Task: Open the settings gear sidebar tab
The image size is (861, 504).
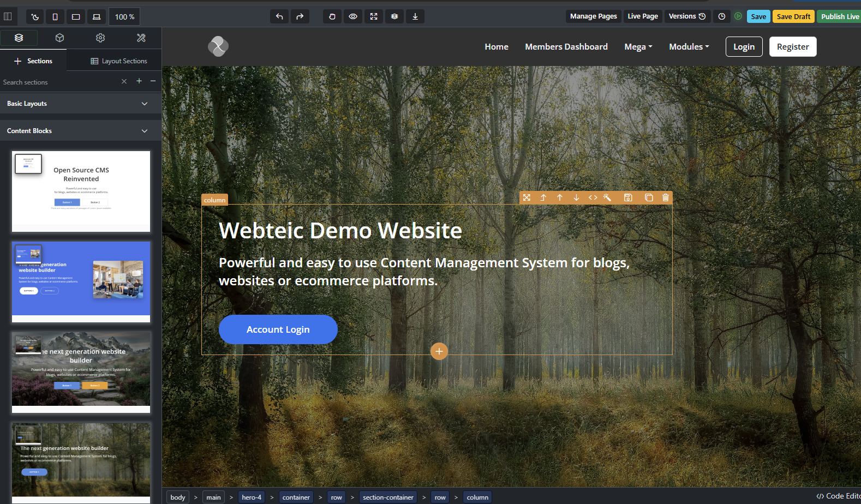Action: click(100, 38)
